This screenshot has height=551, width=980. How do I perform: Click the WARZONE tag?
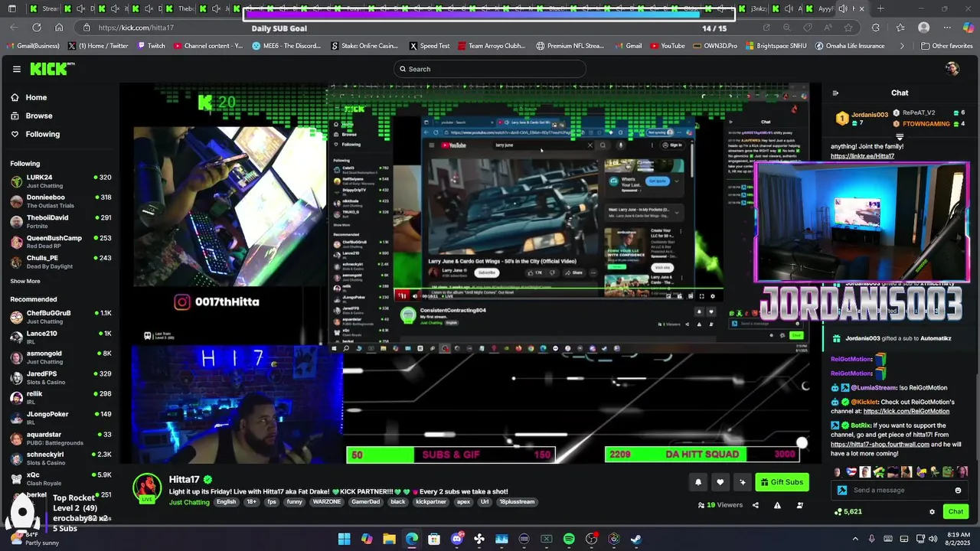(326, 502)
